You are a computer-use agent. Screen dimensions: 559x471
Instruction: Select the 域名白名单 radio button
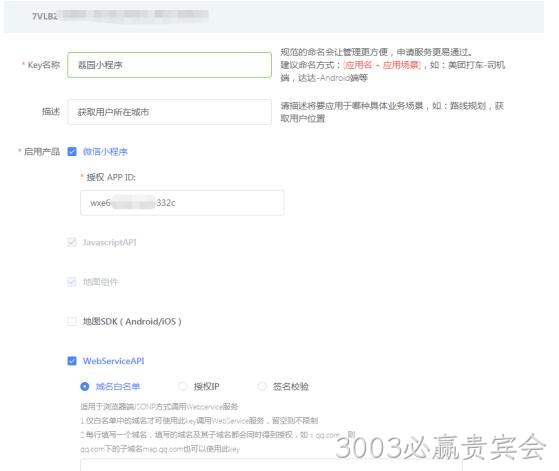tap(85, 386)
